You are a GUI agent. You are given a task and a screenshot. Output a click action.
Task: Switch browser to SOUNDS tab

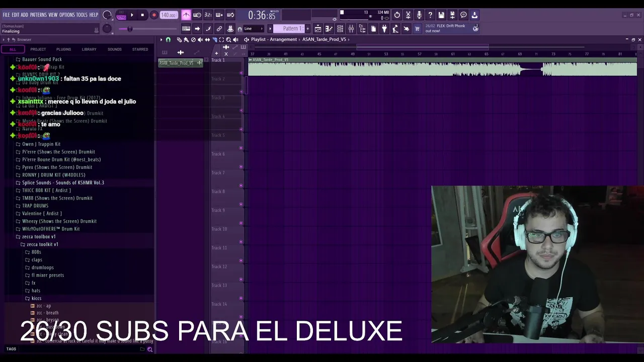115,49
